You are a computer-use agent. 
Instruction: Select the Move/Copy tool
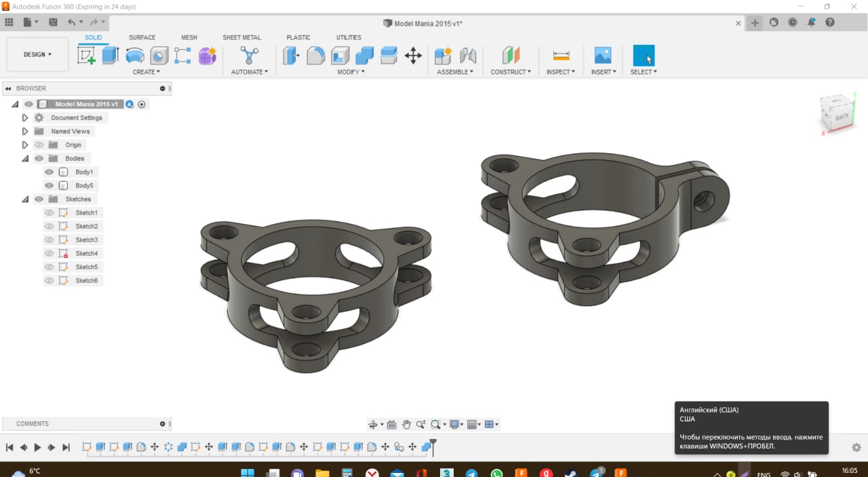pyautogui.click(x=413, y=56)
